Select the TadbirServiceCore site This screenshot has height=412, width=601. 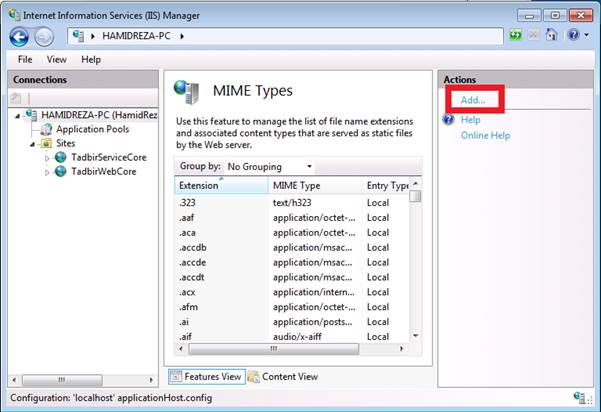tap(109, 158)
